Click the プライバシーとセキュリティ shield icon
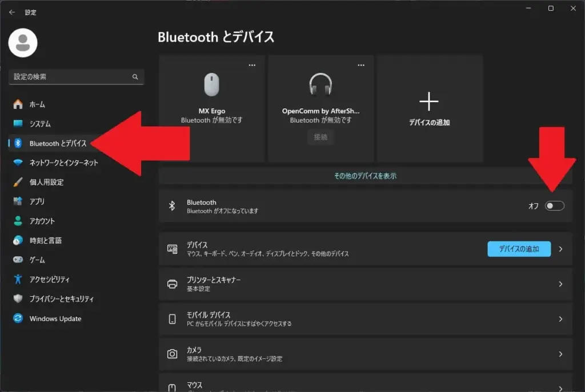This screenshot has width=585, height=392. click(18, 298)
